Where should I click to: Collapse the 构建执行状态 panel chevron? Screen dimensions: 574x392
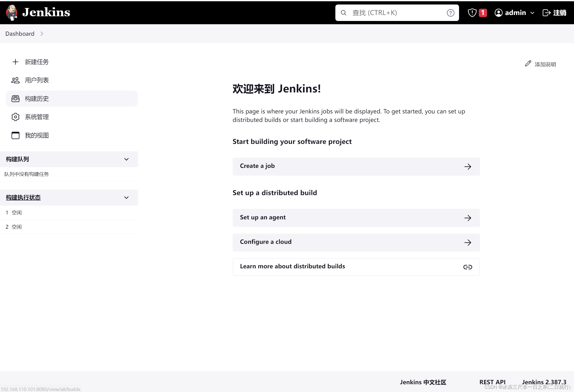tap(126, 198)
